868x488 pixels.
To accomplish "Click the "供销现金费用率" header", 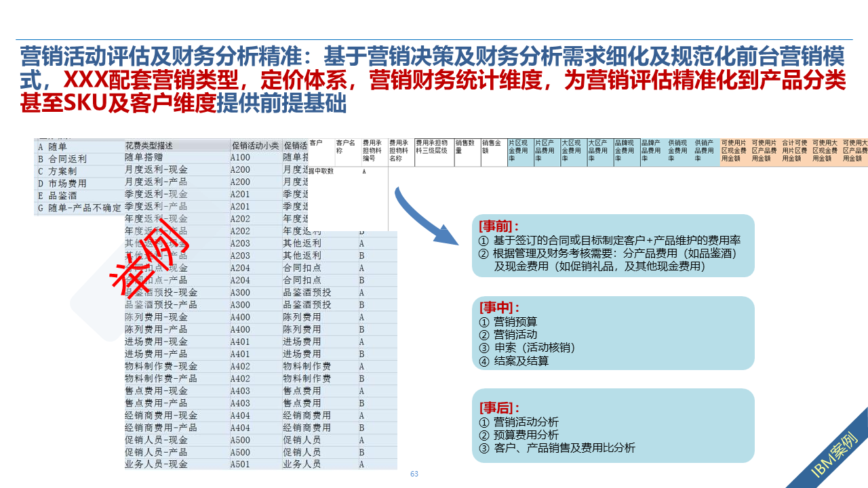I will [680, 152].
